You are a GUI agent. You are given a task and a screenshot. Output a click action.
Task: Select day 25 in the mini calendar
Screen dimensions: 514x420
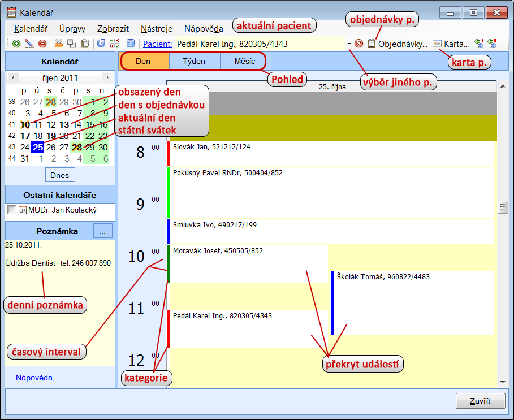[38, 148]
